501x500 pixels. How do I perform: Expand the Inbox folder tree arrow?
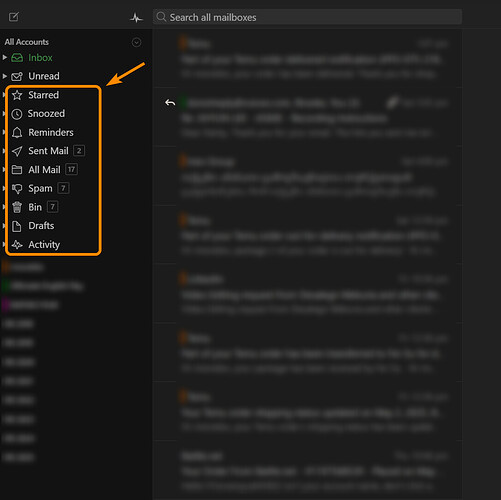click(x=5, y=57)
